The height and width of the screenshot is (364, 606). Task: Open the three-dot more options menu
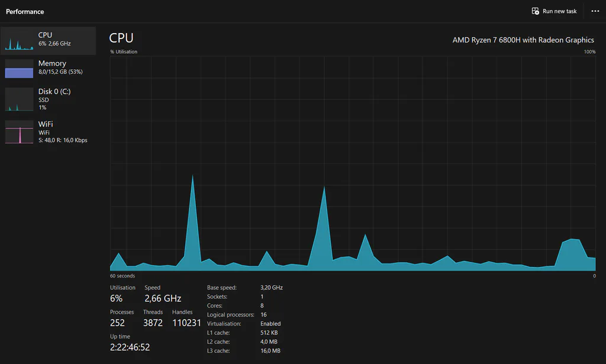pos(595,11)
